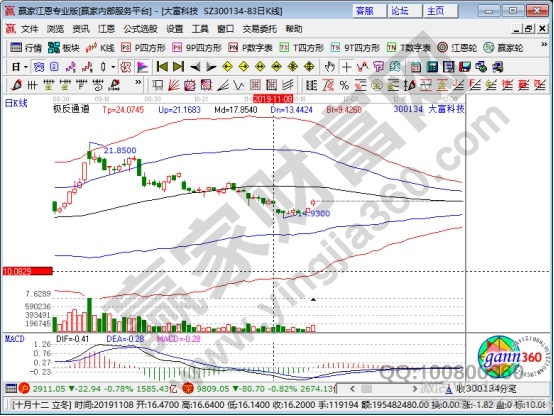Open the 板块 sector view
Viewport: 554px width, 416px height.
(64, 47)
